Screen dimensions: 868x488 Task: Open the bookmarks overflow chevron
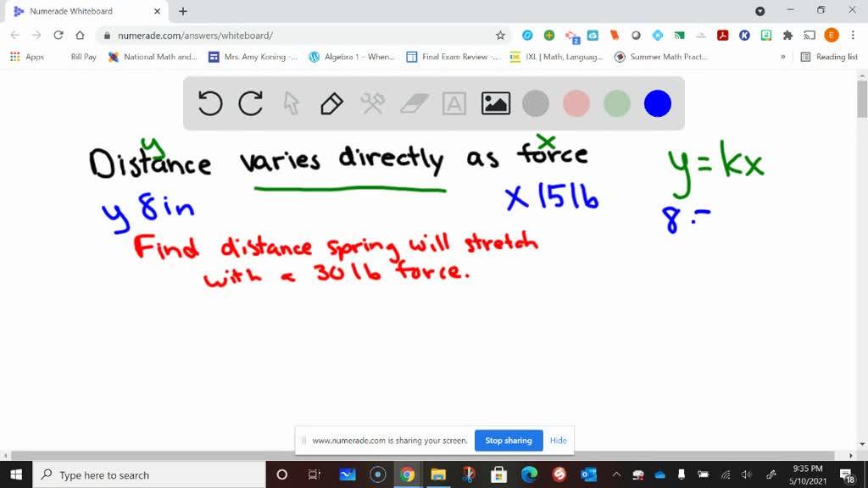782,57
